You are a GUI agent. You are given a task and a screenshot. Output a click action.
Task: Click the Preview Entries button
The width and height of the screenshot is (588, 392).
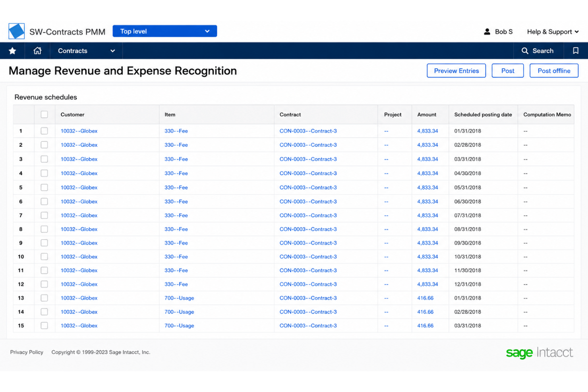pyautogui.click(x=456, y=71)
